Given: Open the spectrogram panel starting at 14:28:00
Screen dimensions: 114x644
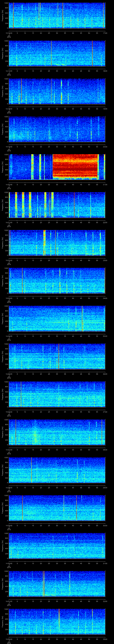Looking at the screenshot, I should point(57,470).
